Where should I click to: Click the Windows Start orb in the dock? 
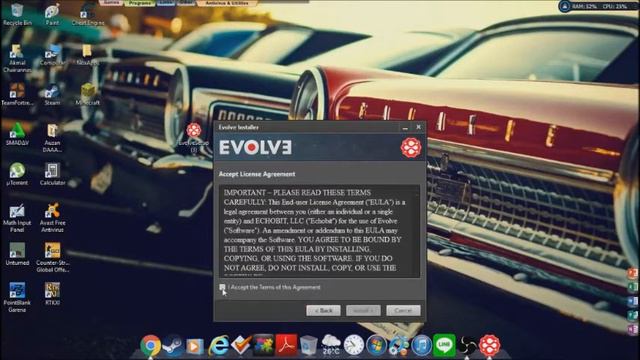tap(376, 345)
